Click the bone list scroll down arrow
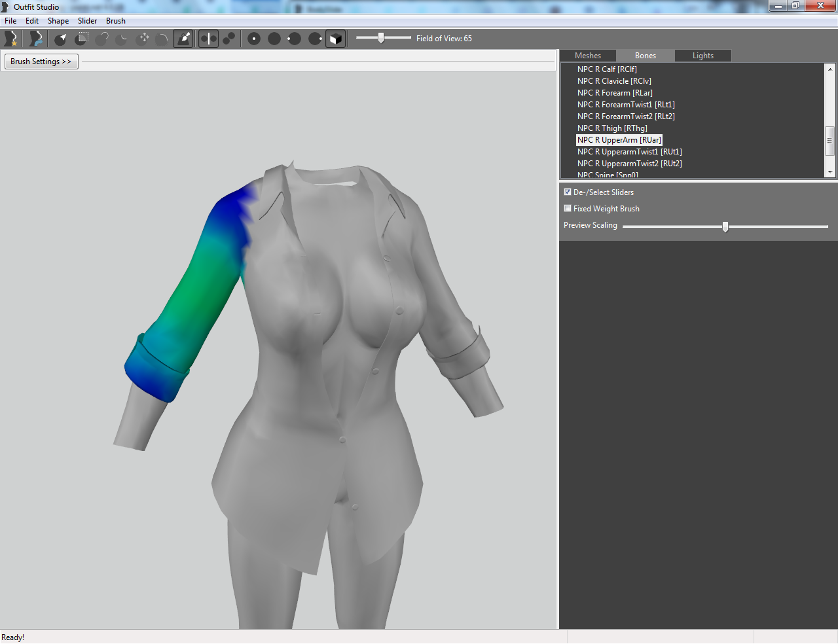The width and height of the screenshot is (838, 644). (830, 171)
